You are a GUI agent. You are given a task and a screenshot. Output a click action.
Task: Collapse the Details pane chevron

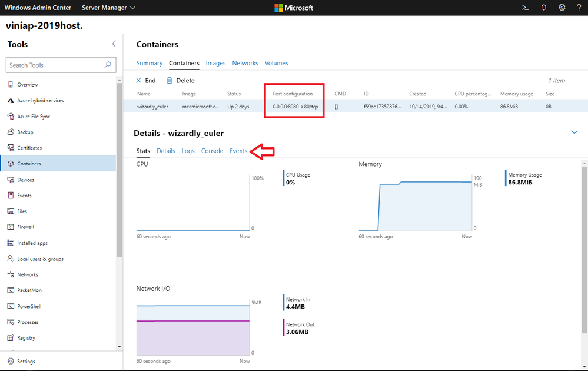574,132
